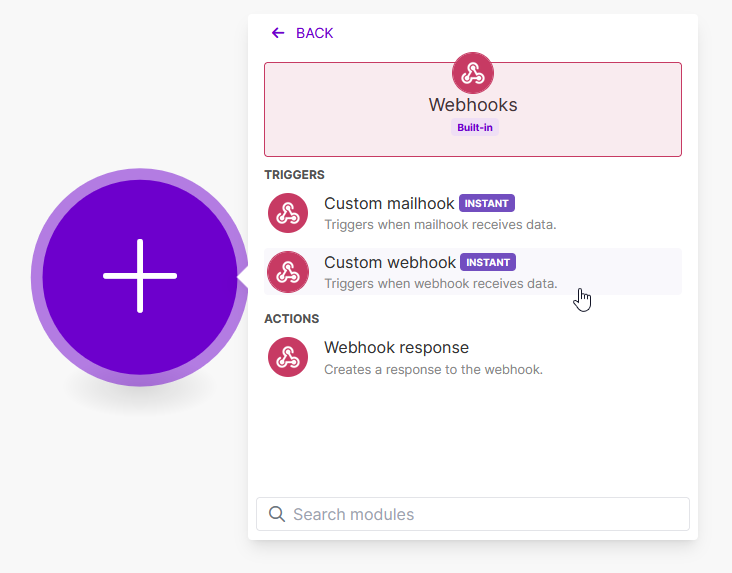Click the Webhooks logo in the header
The height and width of the screenshot is (573, 732).
click(x=473, y=73)
